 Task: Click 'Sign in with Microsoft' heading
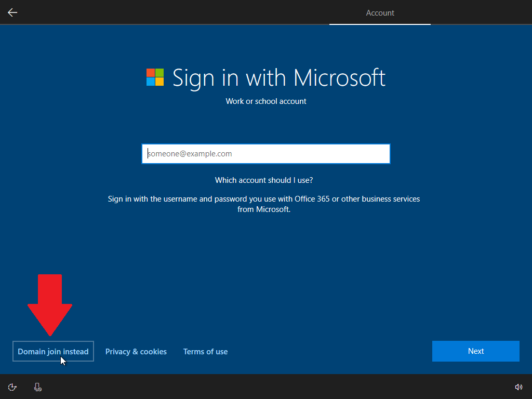click(x=279, y=78)
